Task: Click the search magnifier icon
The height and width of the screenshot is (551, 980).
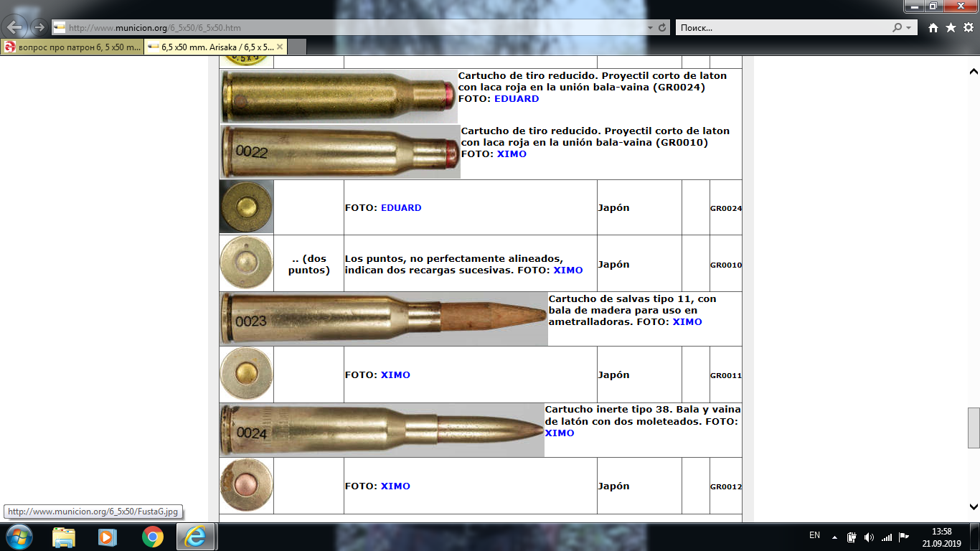Action: (897, 28)
